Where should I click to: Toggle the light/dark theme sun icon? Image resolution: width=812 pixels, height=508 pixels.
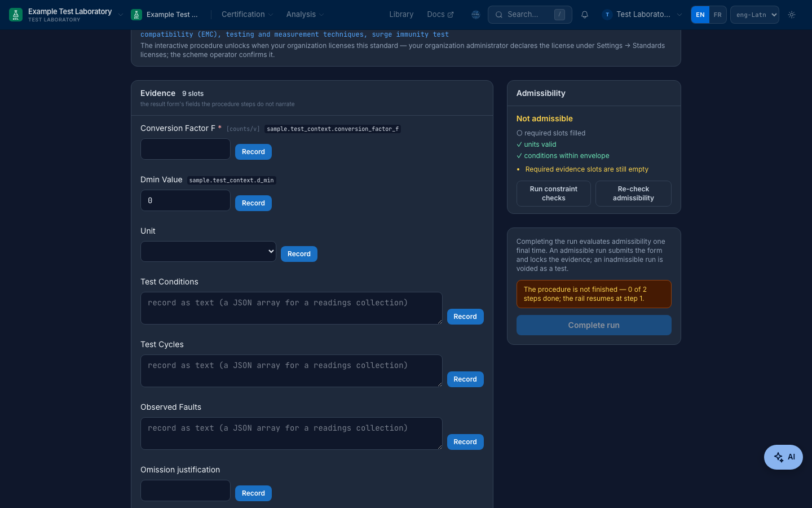point(792,15)
